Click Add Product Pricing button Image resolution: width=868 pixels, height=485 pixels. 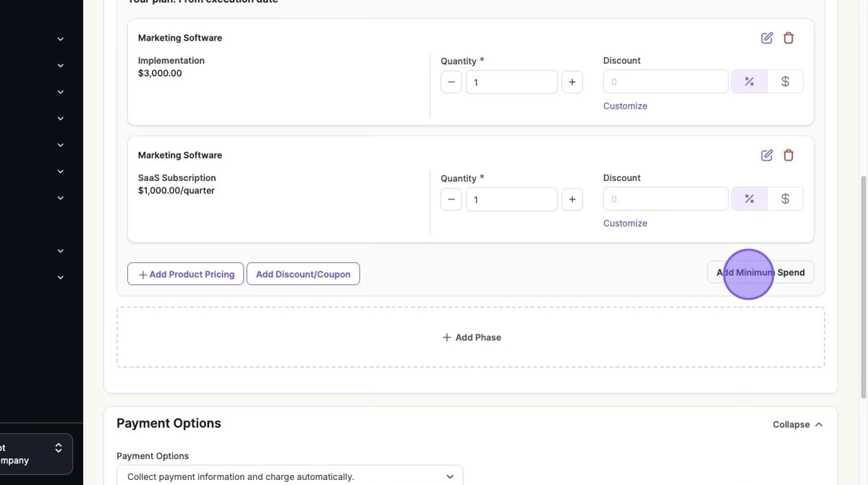tap(185, 274)
